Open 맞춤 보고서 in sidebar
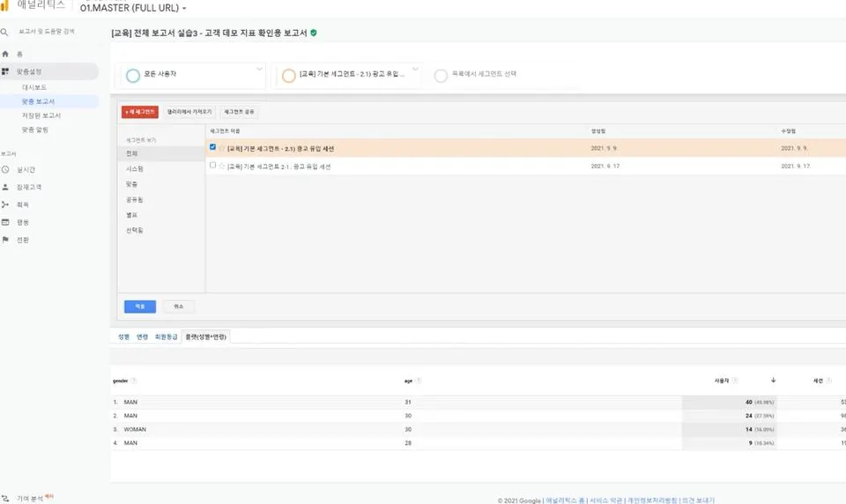This screenshot has height=504, width=846. pyautogui.click(x=38, y=101)
